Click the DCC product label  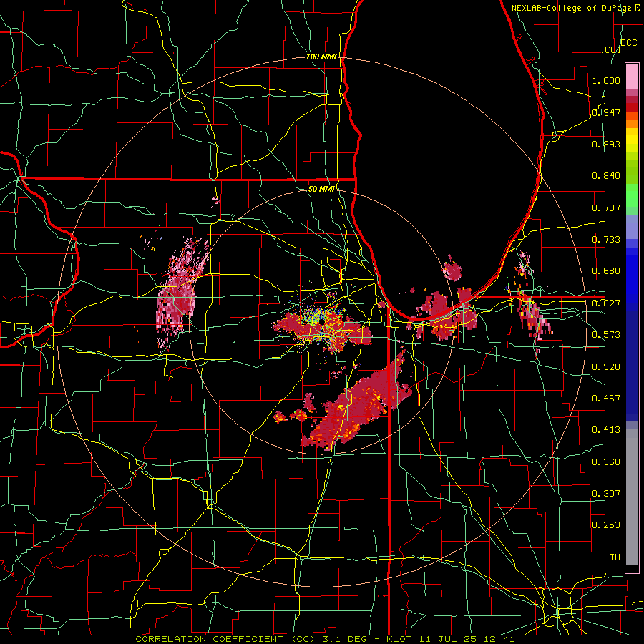pyautogui.click(x=628, y=43)
